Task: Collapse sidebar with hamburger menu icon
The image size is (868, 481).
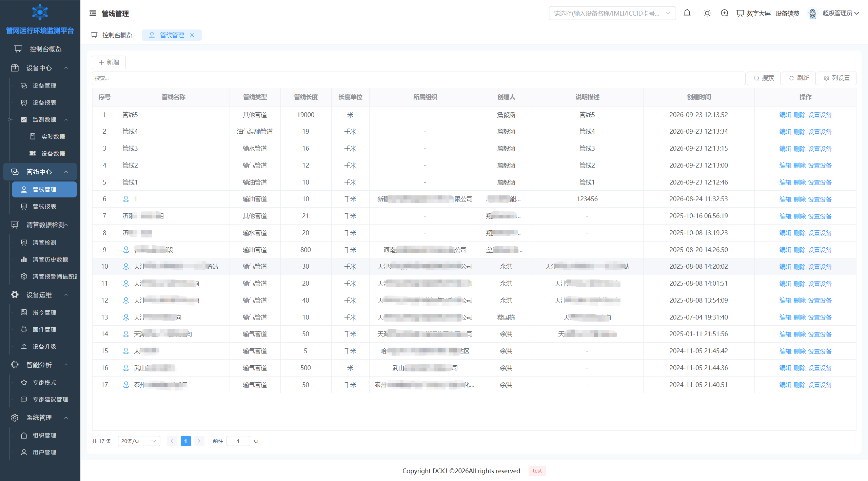Action: (x=93, y=13)
